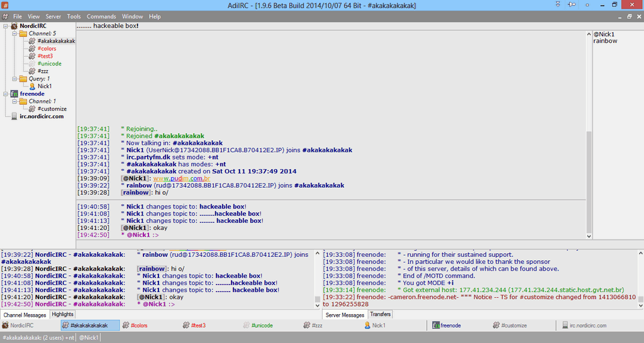Collapse the Query: 1 folder
Image resolution: width=644 pixels, height=343 pixels.
coord(14,79)
